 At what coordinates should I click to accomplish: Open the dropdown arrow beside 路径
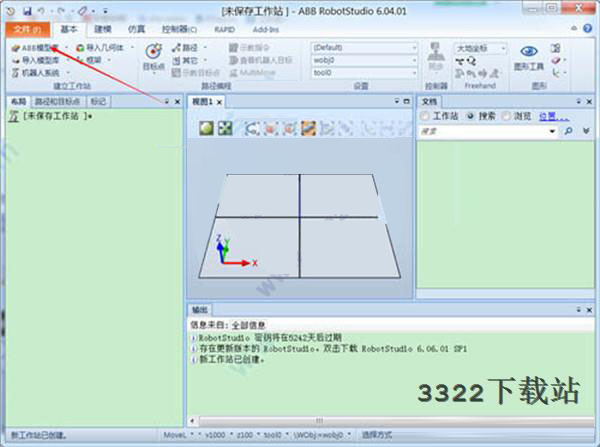coord(205,47)
